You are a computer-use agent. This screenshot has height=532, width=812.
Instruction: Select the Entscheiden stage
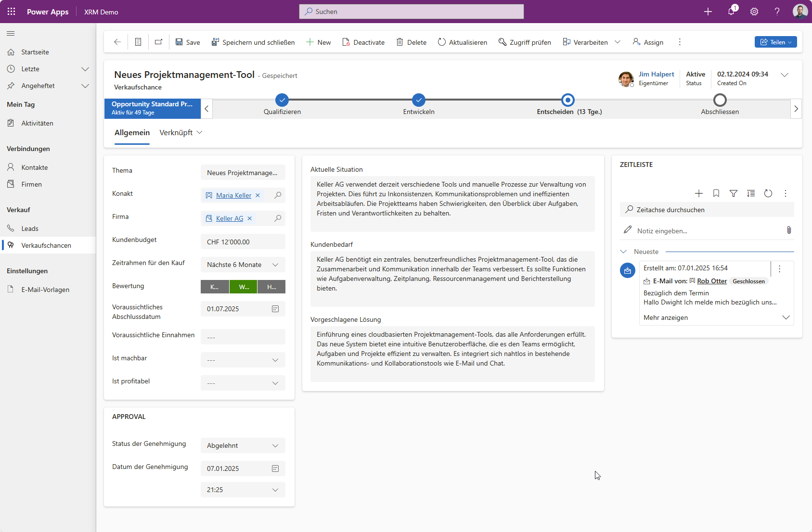point(568,100)
